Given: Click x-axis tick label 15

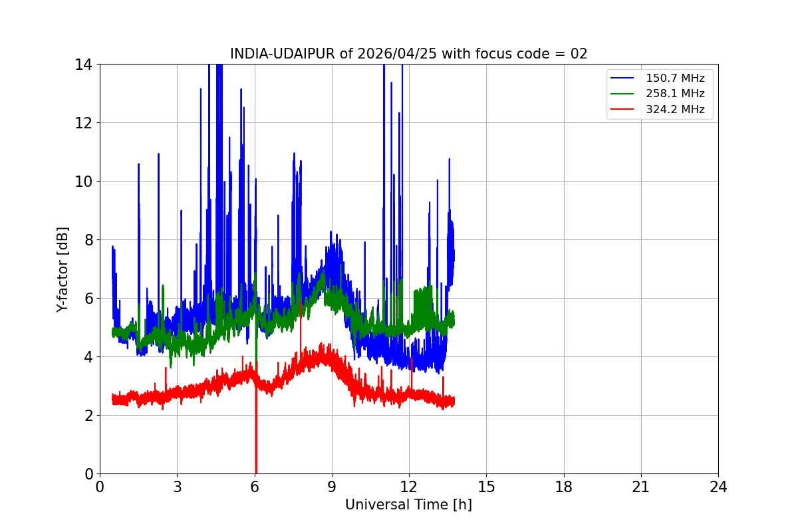Looking at the screenshot, I should (486, 487).
